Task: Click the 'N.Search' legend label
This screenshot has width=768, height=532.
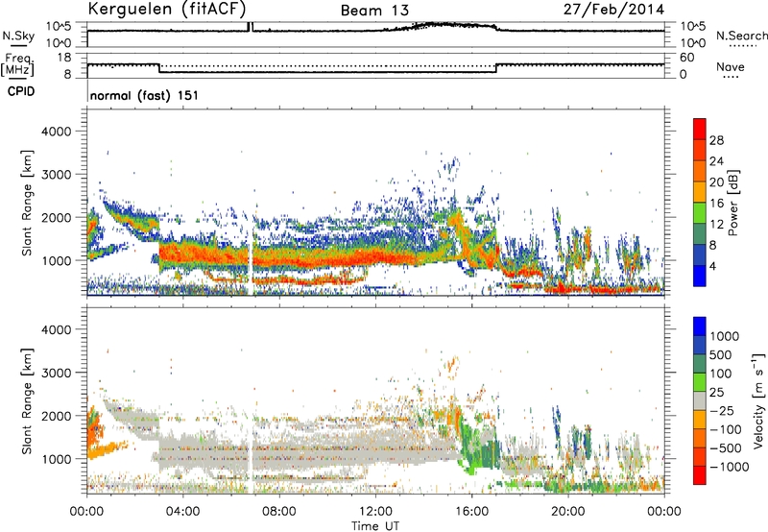Action: point(741,36)
